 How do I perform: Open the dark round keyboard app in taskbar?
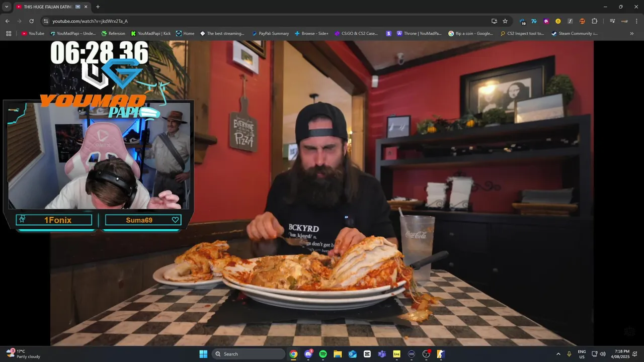click(x=412, y=354)
